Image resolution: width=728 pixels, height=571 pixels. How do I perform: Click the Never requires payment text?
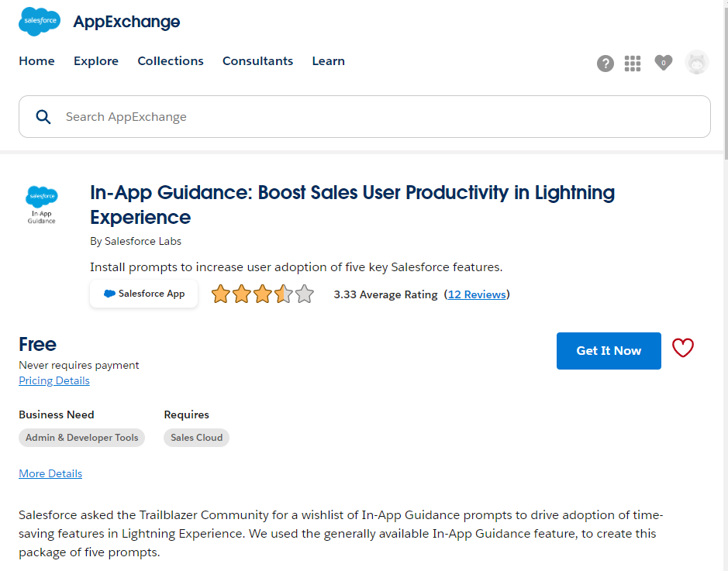coord(79,366)
